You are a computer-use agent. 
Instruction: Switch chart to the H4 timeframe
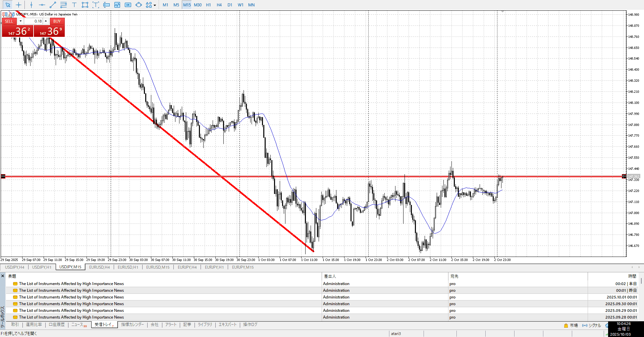(219, 5)
